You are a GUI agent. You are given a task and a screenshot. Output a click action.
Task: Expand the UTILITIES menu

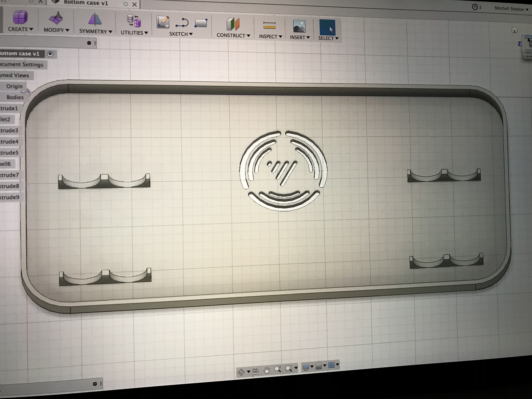tap(134, 33)
